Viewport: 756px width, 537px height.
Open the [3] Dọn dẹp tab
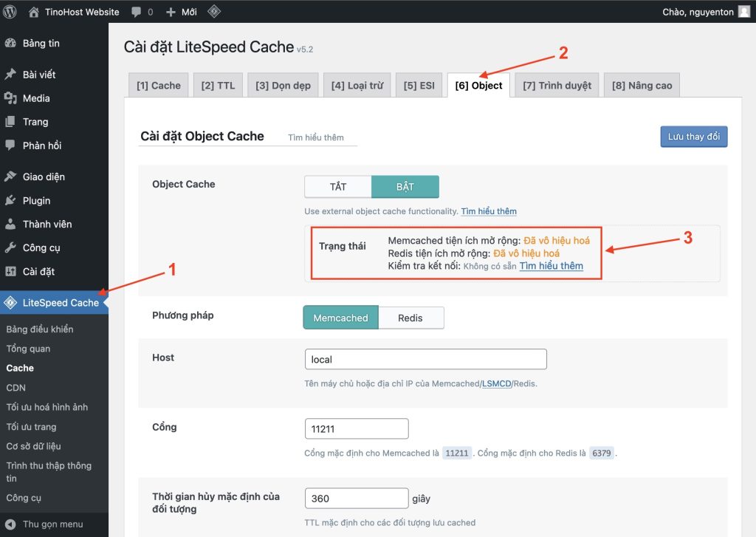point(283,86)
